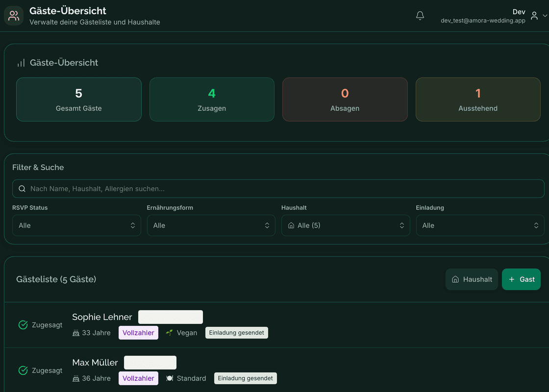Click Max Müller's Einladung gesendet badge
This screenshot has width=549, height=392.
coord(246,378)
